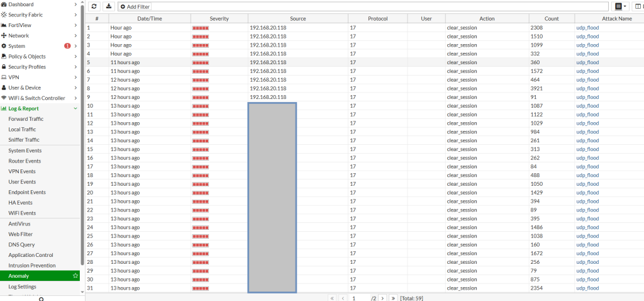Click udp_flood link in row 1
The width and height of the screenshot is (644, 301).
tap(588, 28)
